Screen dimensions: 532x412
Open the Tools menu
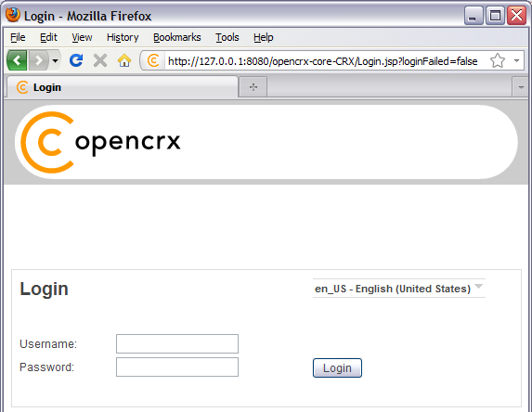pyautogui.click(x=227, y=37)
